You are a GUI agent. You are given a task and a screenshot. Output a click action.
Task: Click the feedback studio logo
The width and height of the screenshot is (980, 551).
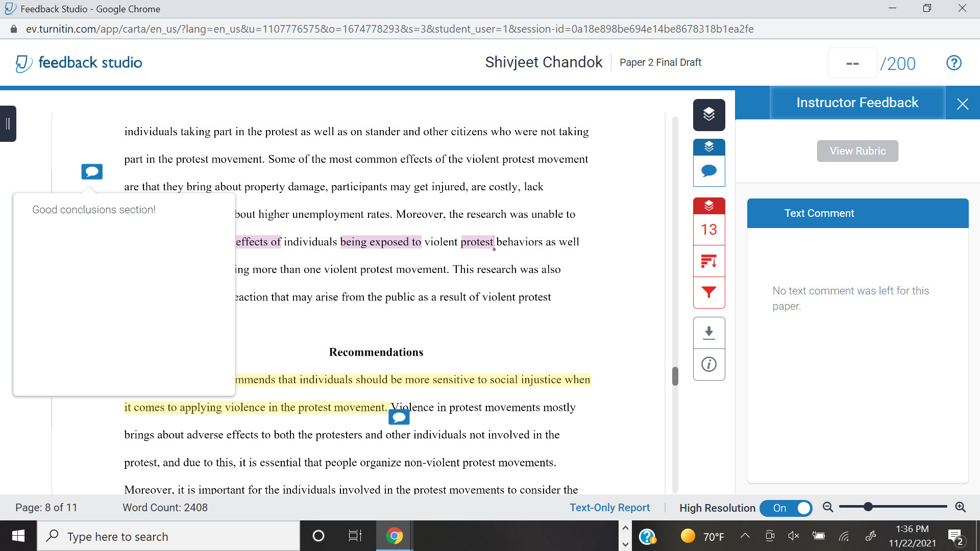(79, 63)
